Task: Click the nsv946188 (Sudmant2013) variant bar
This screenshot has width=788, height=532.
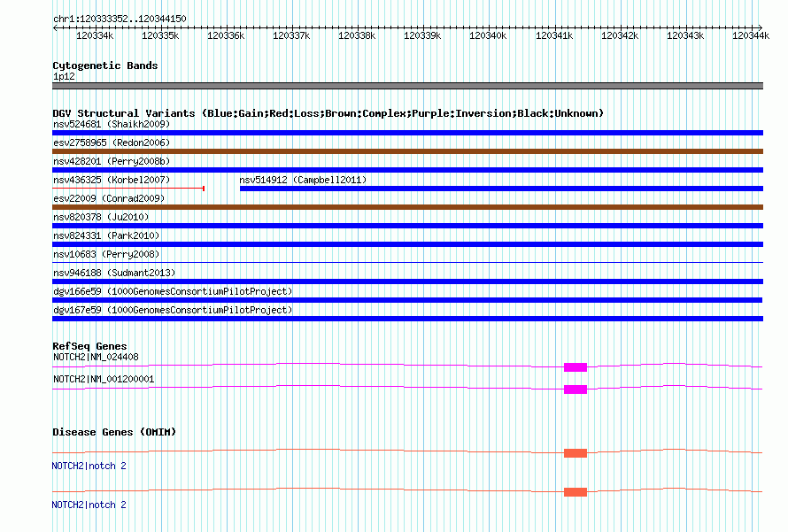Action: 407,281
